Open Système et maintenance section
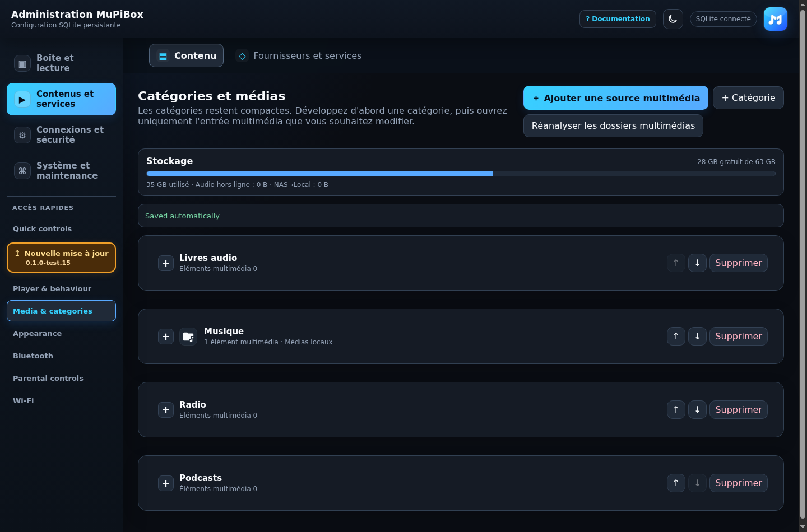Viewport: 807px width, 532px height. pos(61,171)
